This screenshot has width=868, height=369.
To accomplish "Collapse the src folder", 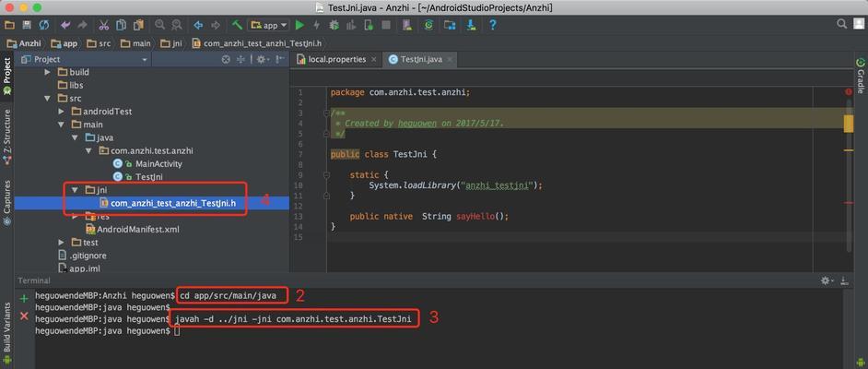I will coord(47,98).
